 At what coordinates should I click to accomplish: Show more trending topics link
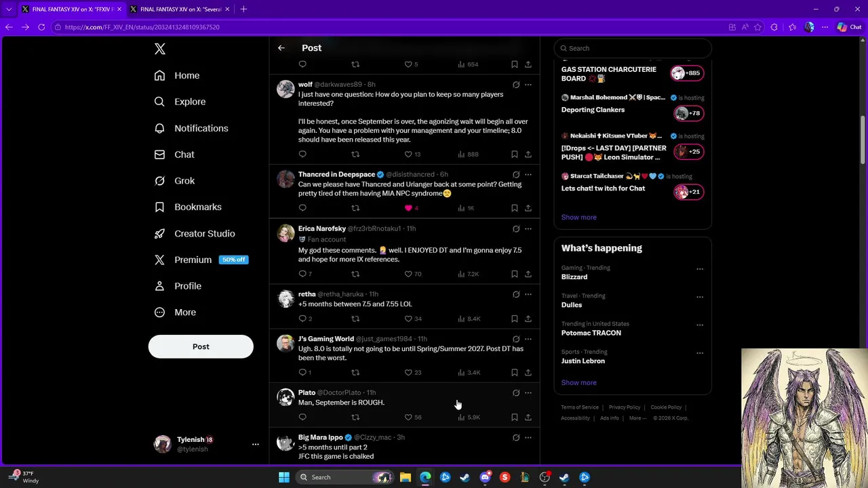[x=578, y=383]
